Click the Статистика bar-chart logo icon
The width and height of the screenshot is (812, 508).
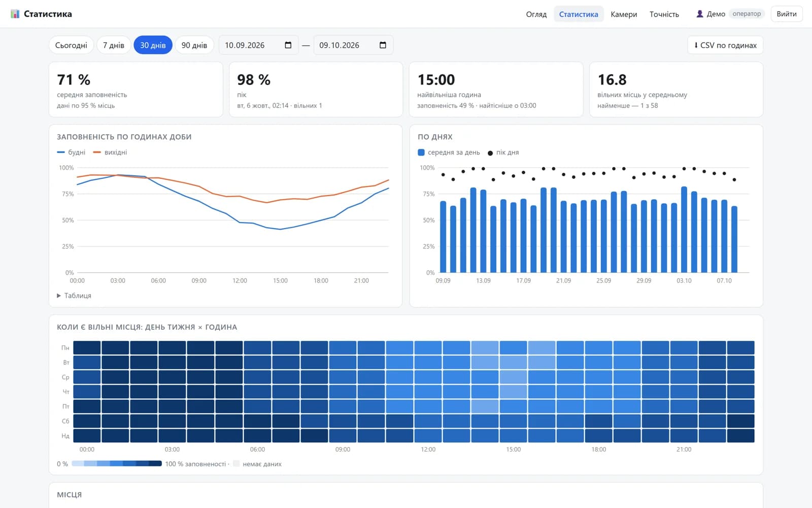[15, 14]
